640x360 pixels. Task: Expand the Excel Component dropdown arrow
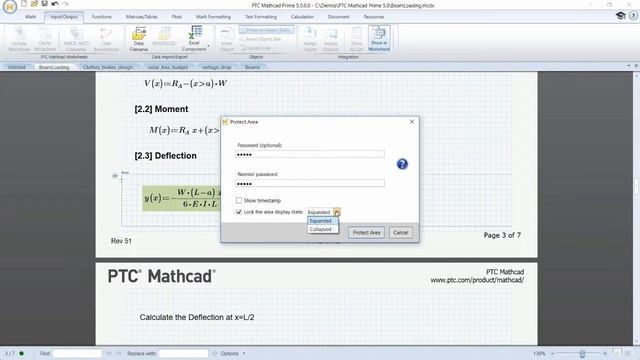[x=208, y=46]
